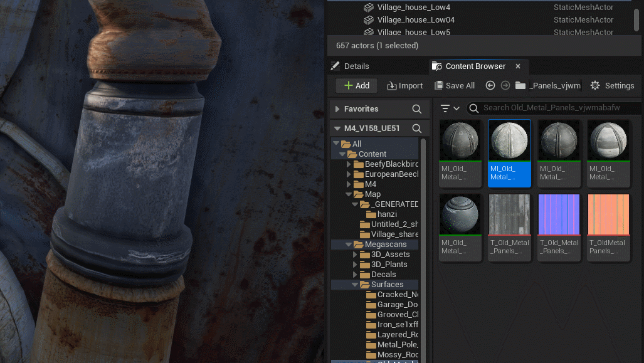Navigate back with the left arrow icon
Image resolution: width=644 pixels, height=363 pixels.
tap(490, 86)
